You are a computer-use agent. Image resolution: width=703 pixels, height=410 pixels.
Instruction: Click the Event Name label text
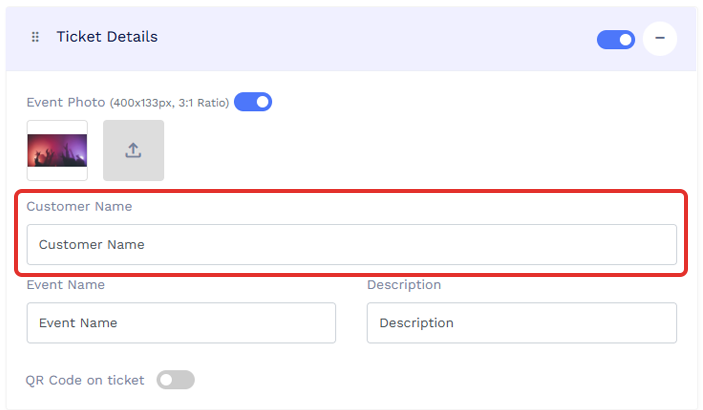pyautogui.click(x=65, y=284)
